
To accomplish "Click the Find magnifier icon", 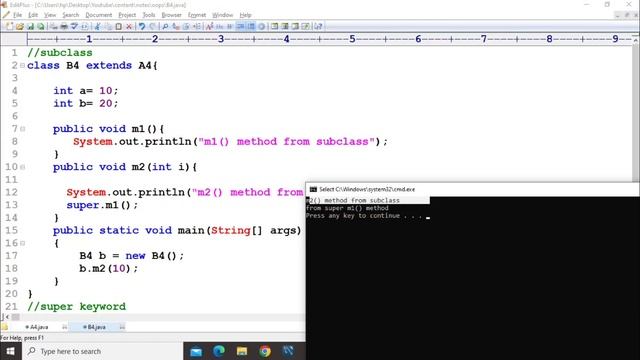I will tap(165, 27).
